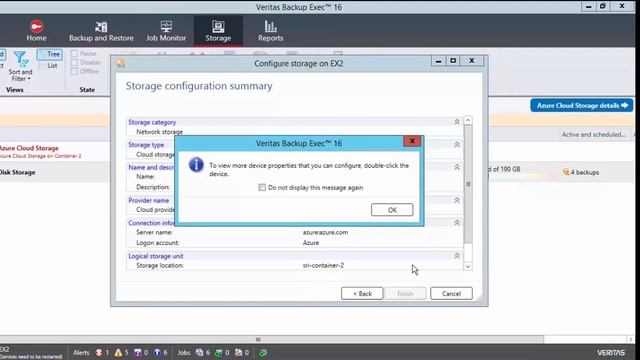
Task: Check Do not display this message again
Action: click(x=262, y=187)
